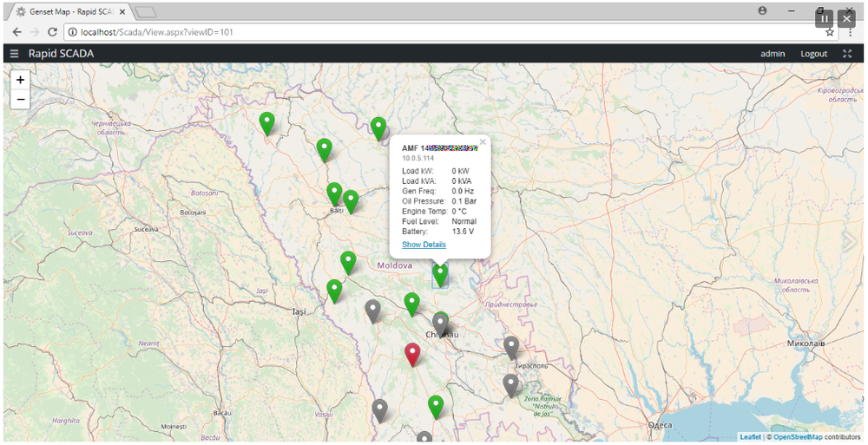Select the Genset Map browser tab
Image resolution: width=868 pixels, height=445 pixels.
pyautogui.click(x=70, y=11)
